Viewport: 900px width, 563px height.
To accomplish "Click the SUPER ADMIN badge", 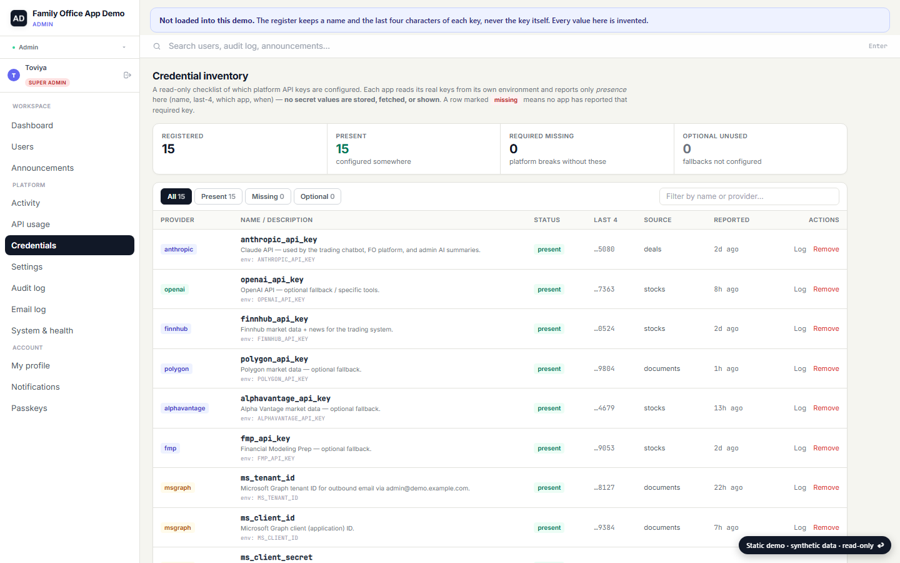I will coord(47,83).
